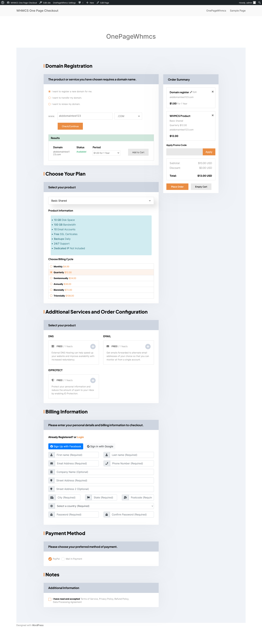Remove WHMCS Product from order summary

tap(213, 115)
